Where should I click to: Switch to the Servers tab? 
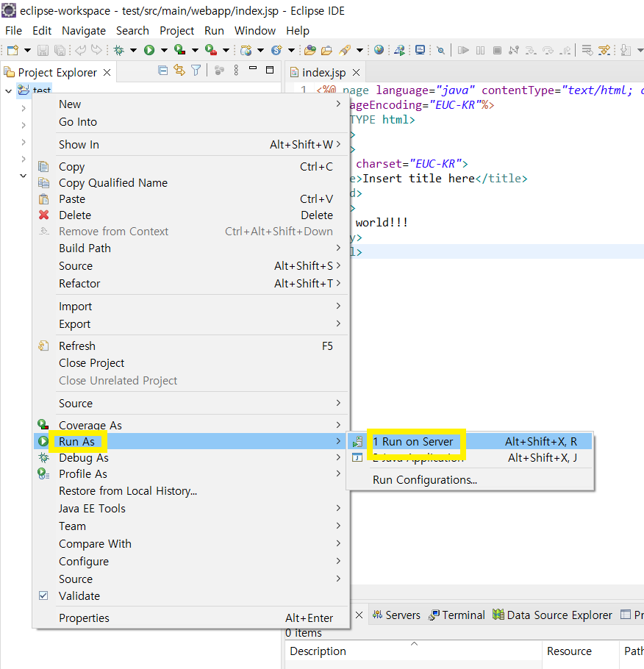396,615
